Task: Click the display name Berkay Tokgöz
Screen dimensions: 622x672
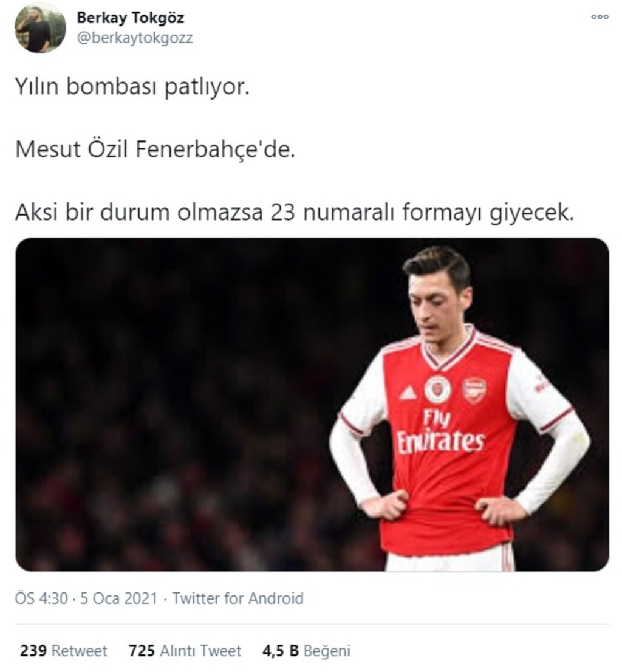Action: tap(130, 18)
